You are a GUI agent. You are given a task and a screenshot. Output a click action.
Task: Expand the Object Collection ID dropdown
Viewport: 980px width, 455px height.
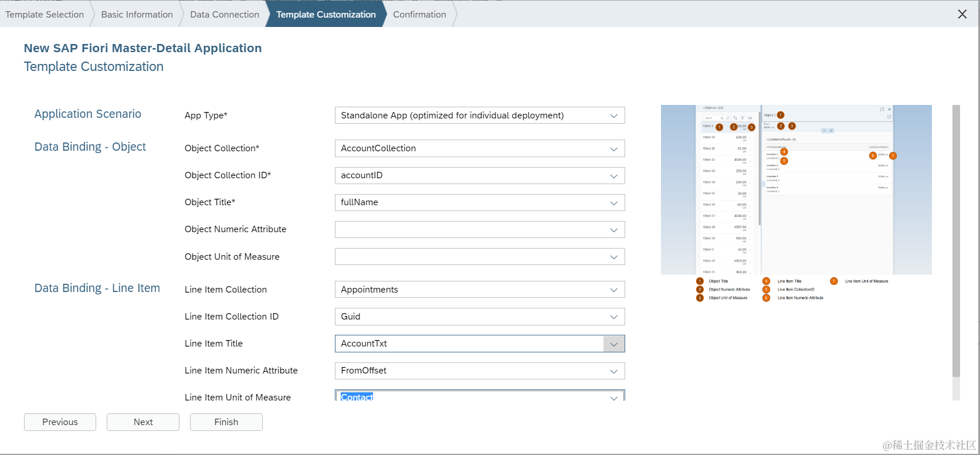coord(613,176)
